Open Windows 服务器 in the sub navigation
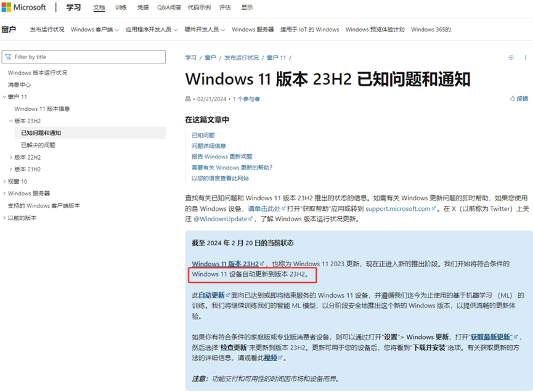 click(x=253, y=30)
